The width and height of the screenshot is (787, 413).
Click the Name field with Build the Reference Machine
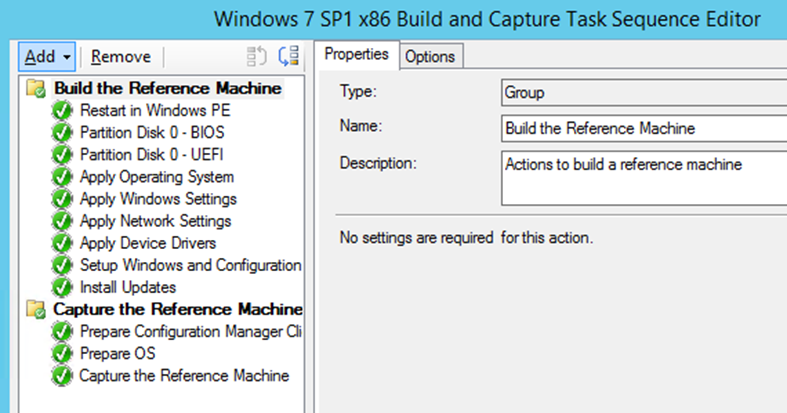(x=644, y=128)
